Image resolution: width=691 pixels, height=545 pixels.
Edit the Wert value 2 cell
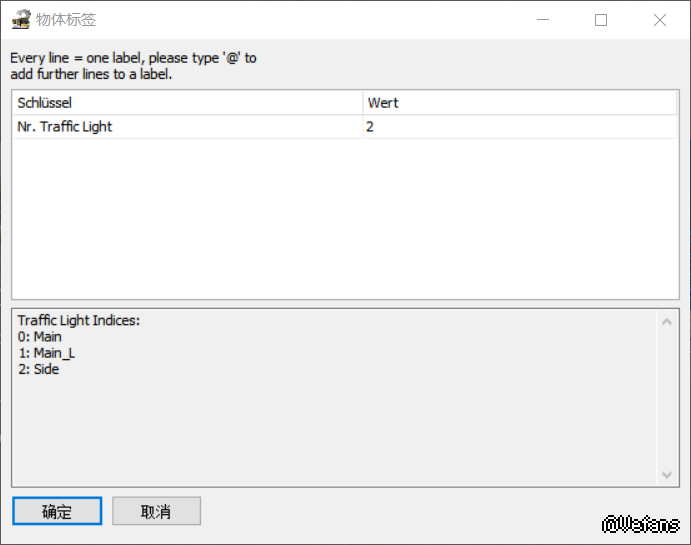[520, 127]
